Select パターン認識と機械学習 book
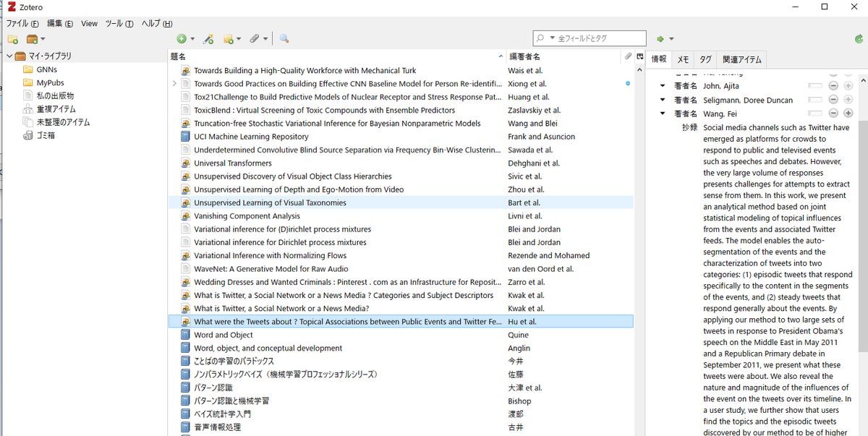The height and width of the screenshot is (436, 868). (401, 401)
